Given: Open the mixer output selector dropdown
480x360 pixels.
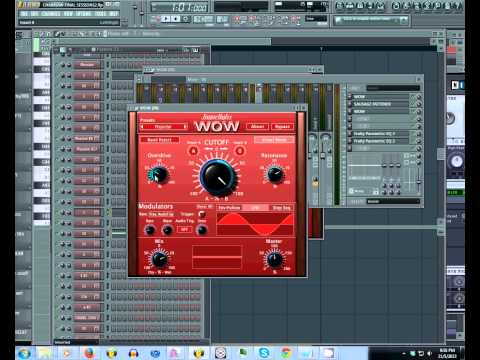Looking at the screenshot, I should (x=393, y=201).
